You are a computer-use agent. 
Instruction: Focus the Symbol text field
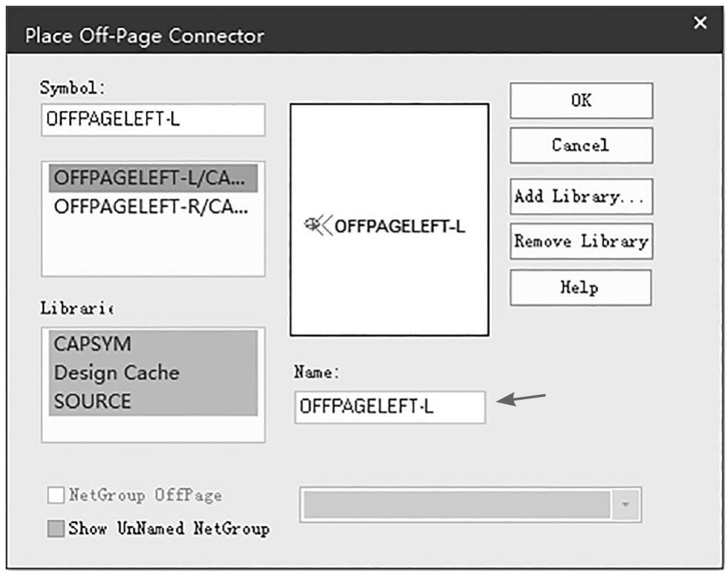pos(153,120)
